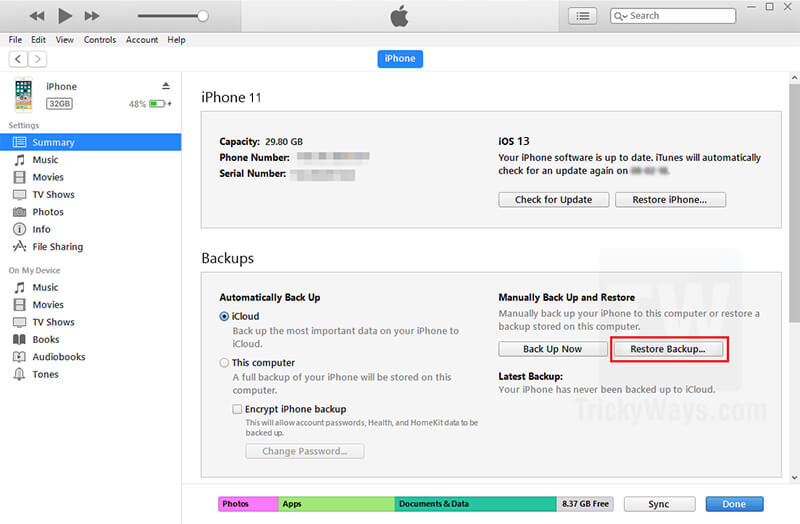Click the Photos camera icon
The width and height of the screenshot is (800, 524).
click(x=19, y=212)
